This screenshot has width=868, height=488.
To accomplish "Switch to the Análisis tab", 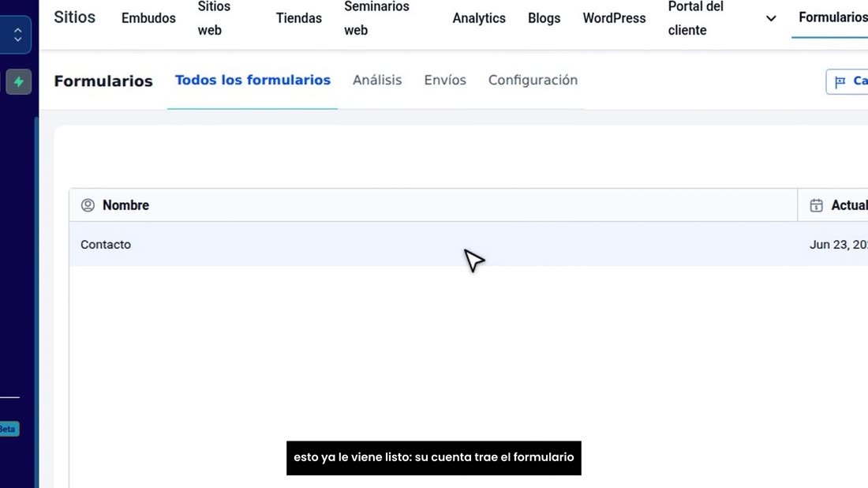I will tap(377, 81).
